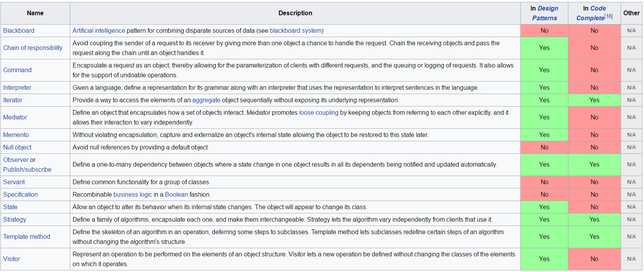This screenshot has width=644, height=272.
Task: Open the Iterator pattern page
Action: [13, 100]
